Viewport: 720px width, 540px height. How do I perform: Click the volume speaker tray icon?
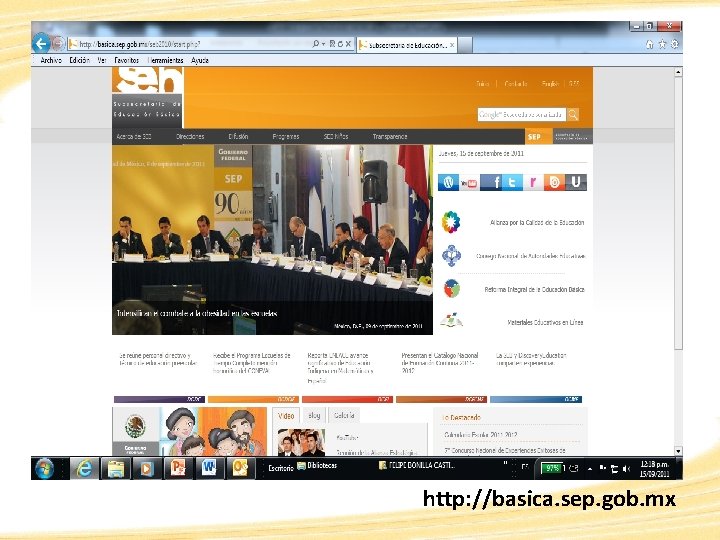626,469
